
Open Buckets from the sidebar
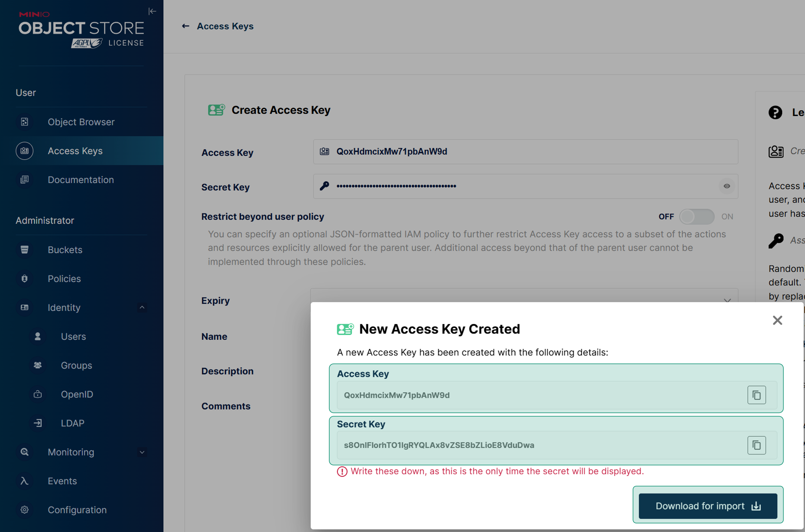[x=65, y=250]
